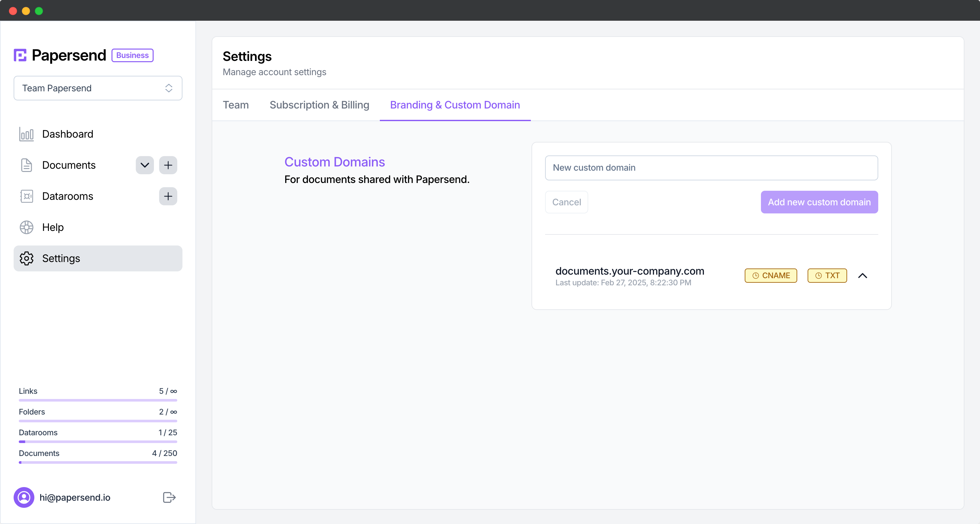Open the Subscription & Billing tab
Image resolution: width=980 pixels, height=524 pixels.
[x=319, y=105]
